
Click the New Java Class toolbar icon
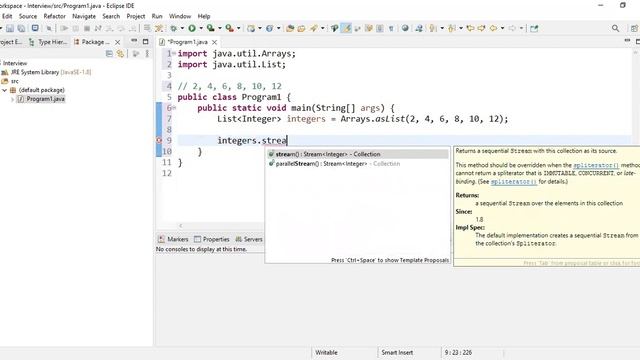point(269,28)
